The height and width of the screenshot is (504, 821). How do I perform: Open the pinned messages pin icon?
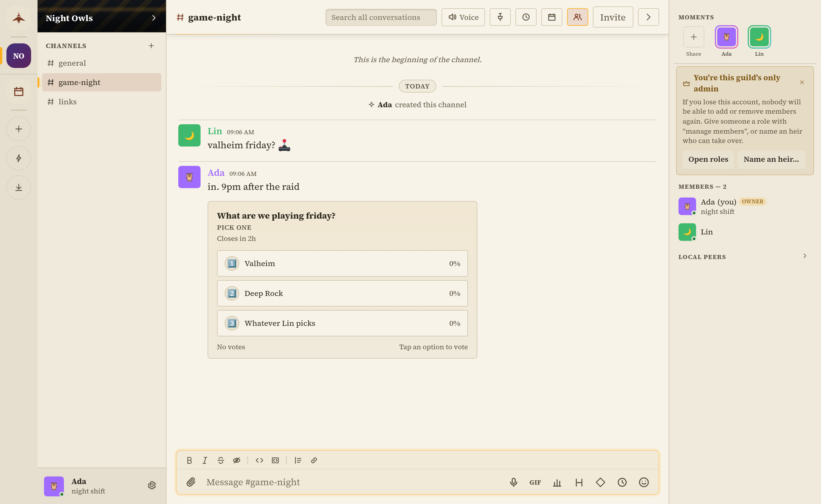(x=500, y=17)
